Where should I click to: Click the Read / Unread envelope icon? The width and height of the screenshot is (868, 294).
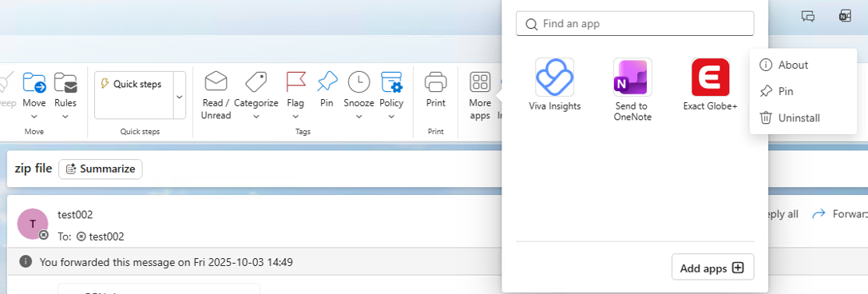pyautogui.click(x=216, y=82)
